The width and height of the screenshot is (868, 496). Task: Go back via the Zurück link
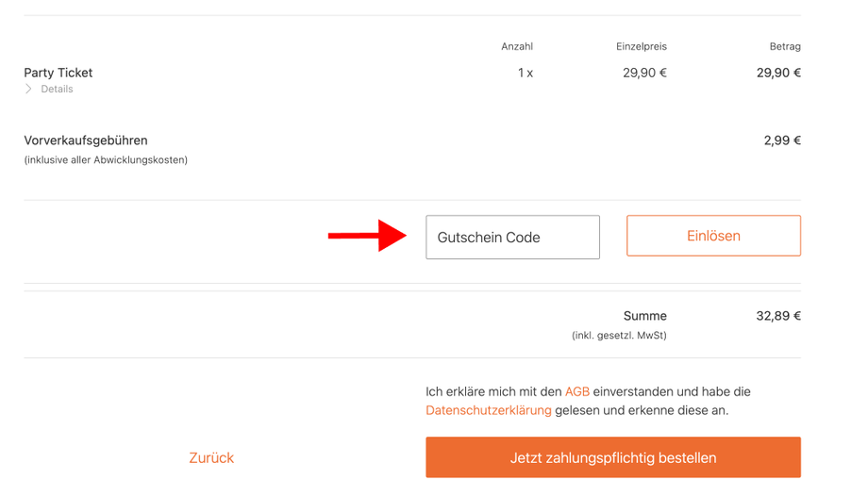pyautogui.click(x=211, y=458)
